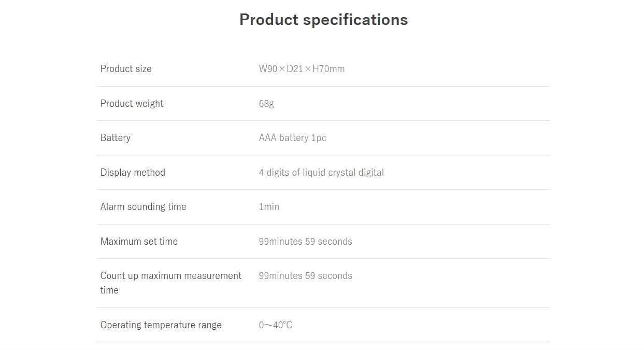This screenshot has width=644, height=350.
Task: Click the "0～40°C" temperature value
Action: pyautogui.click(x=276, y=325)
